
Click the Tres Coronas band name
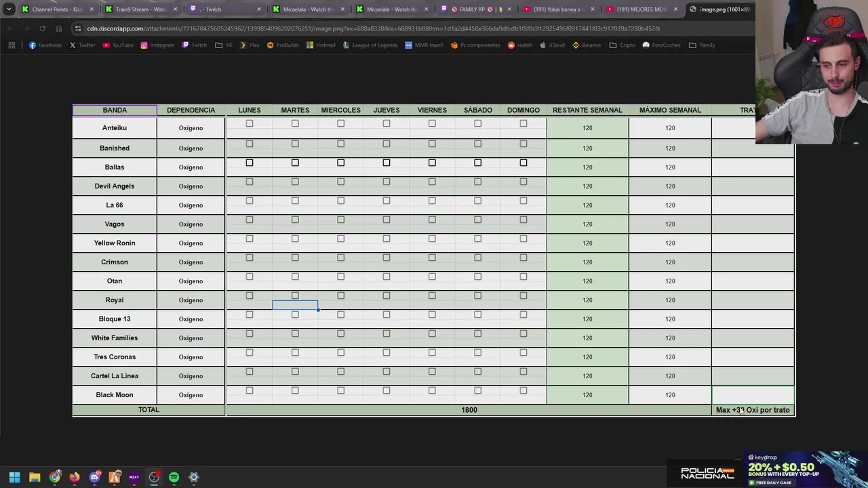click(115, 357)
